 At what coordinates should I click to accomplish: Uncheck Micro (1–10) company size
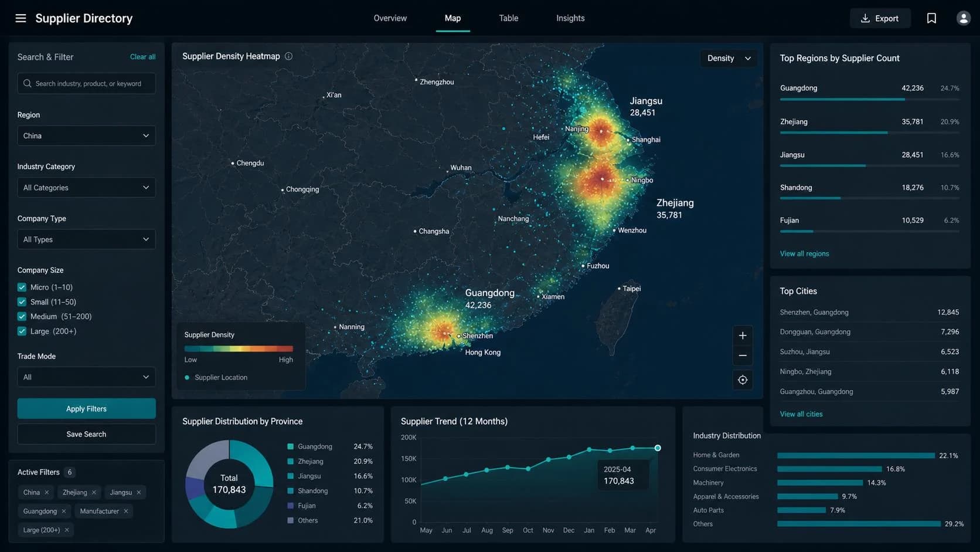pos(22,287)
